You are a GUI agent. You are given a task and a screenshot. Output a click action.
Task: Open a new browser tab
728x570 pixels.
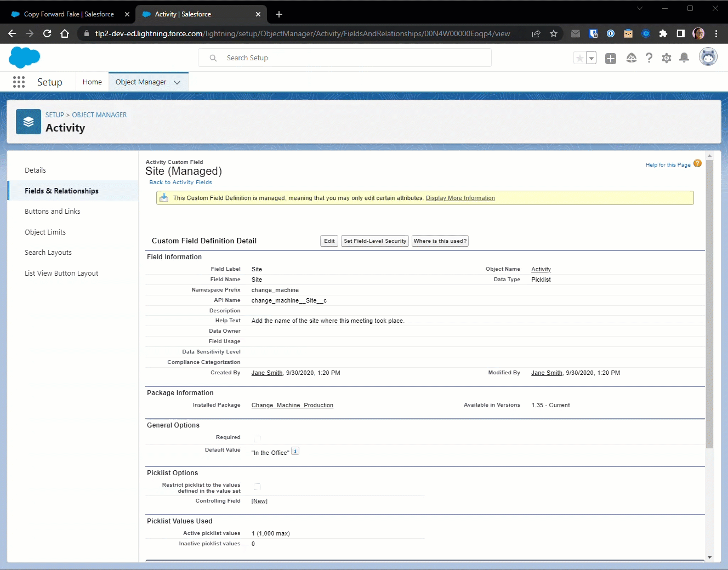click(279, 14)
